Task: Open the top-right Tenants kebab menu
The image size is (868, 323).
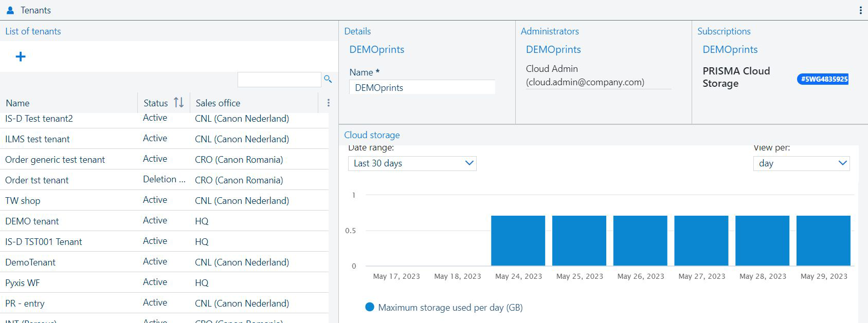Action: pos(860,10)
